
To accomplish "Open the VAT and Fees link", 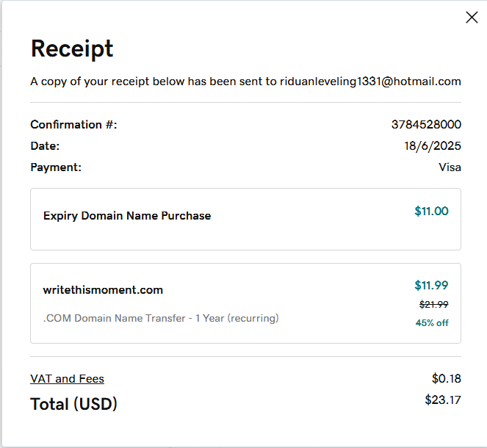I will point(67,379).
